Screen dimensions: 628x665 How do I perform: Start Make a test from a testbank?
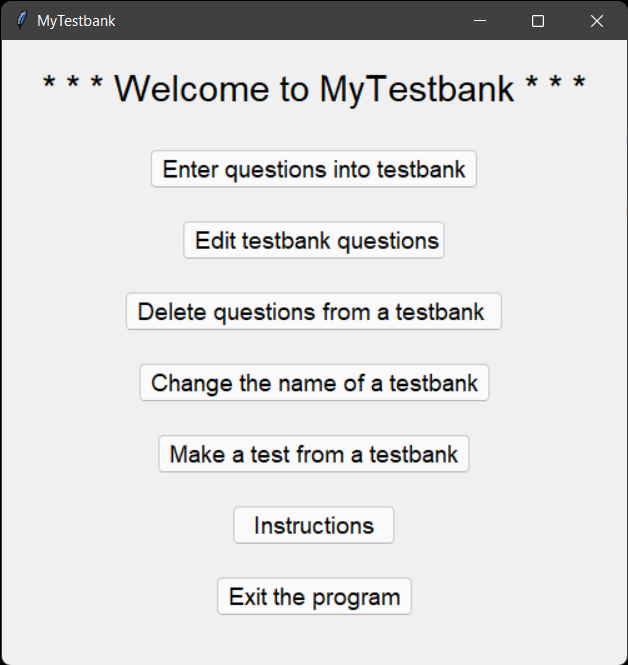coord(313,454)
